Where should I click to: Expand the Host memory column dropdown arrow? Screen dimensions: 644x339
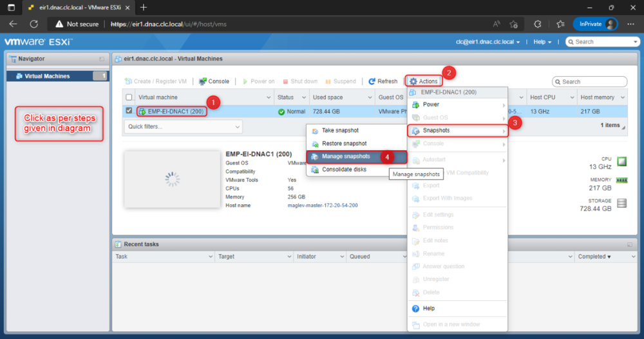(x=623, y=98)
